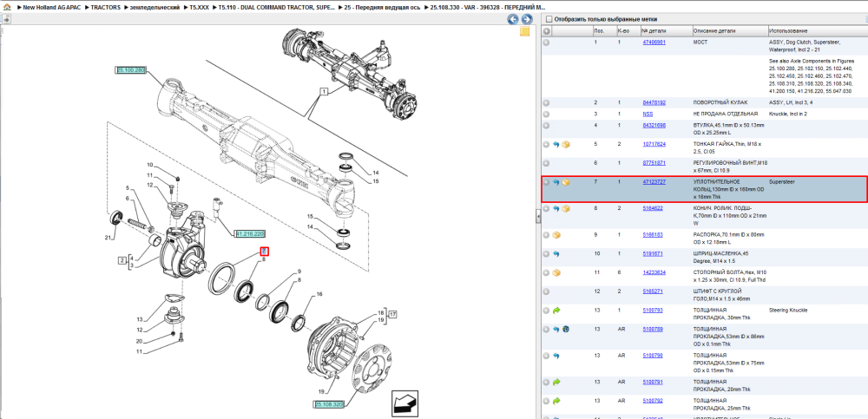Jump to figure reference 25.100.280 in diagram

point(131,70)
